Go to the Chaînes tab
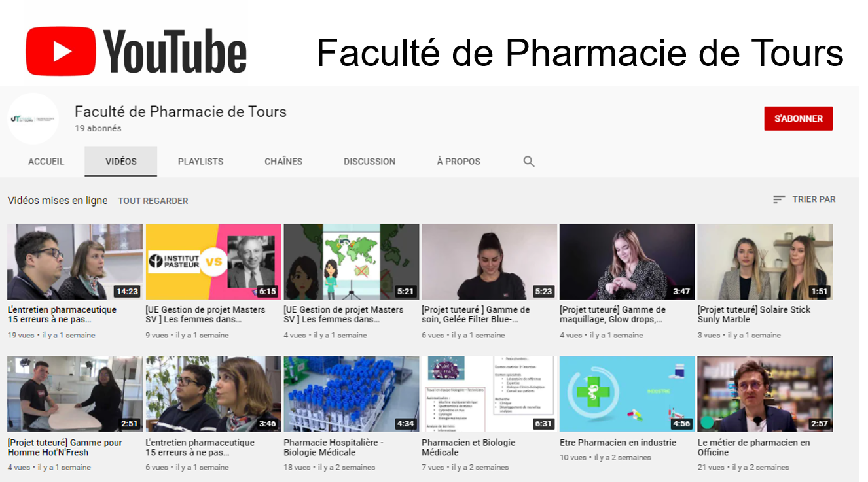 pyautogui.click(x=283, y=162)
